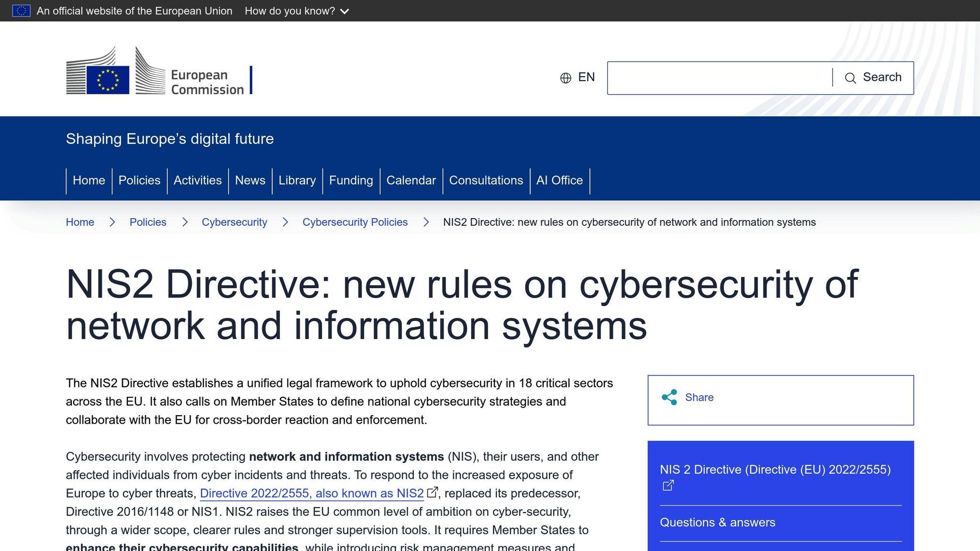Click the Share network icon
980x551 pixels.
click(x=669, y=397)
